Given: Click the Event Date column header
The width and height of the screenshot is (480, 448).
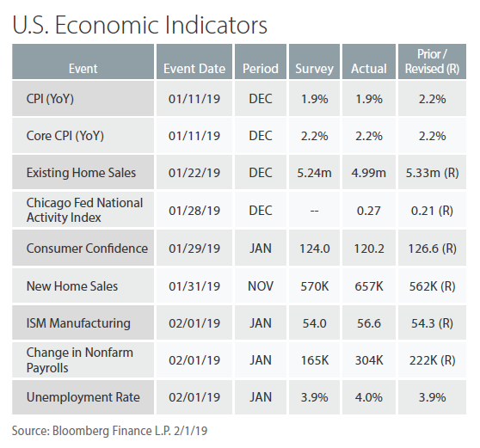Looking at the screenshot, I should [194, 62].
